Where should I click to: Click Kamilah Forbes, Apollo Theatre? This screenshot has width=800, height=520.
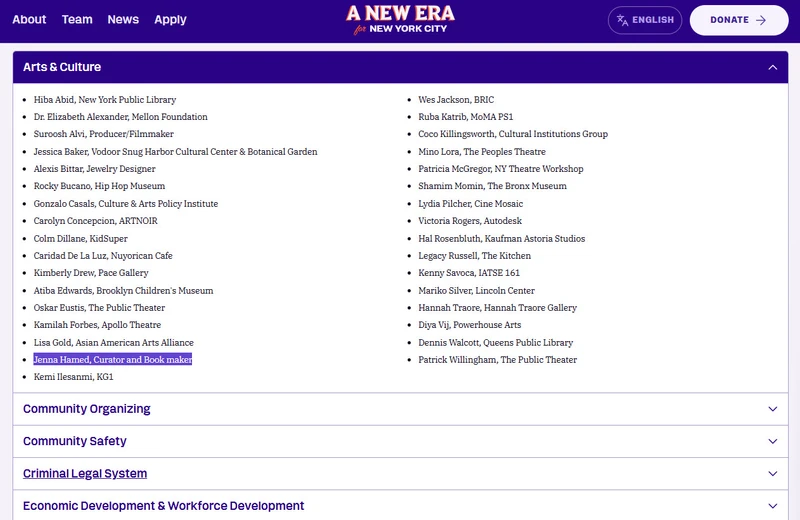point(97,325)
